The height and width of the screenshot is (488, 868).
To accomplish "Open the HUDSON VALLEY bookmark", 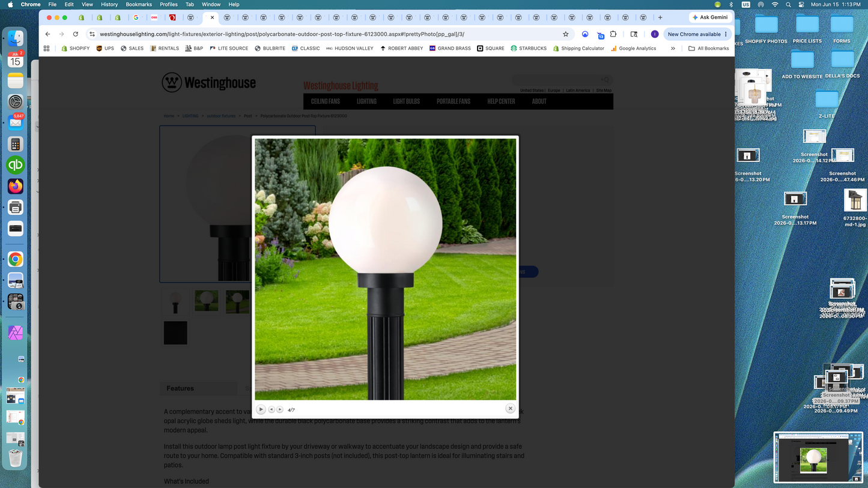I will point(349,48).
